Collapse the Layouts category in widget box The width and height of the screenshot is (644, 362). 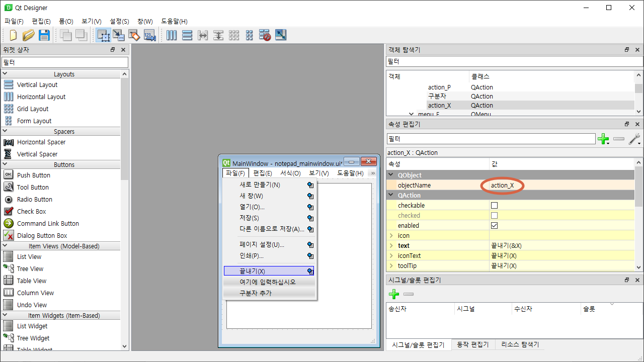5,74
